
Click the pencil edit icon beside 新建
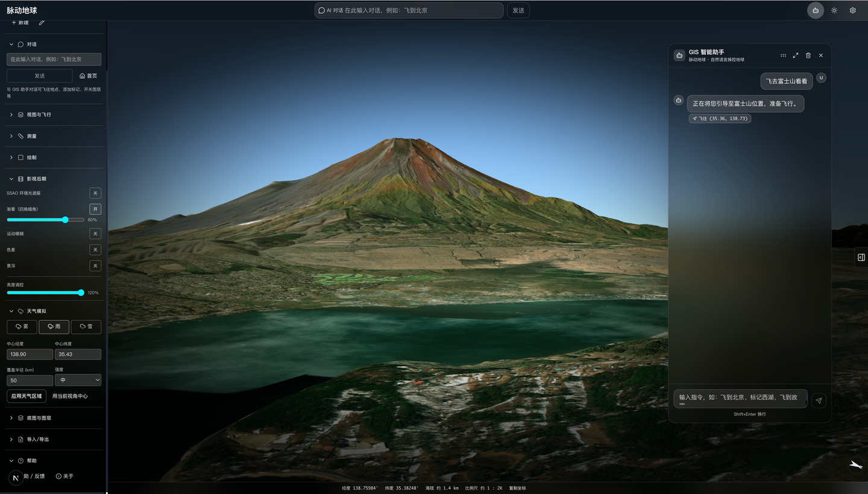click(x=42, y=22)
